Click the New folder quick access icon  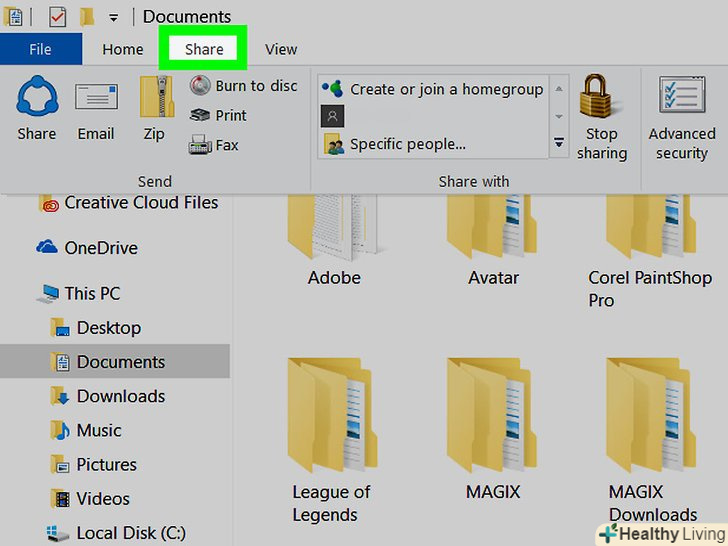pyautogui.click(x=86, y=17)
